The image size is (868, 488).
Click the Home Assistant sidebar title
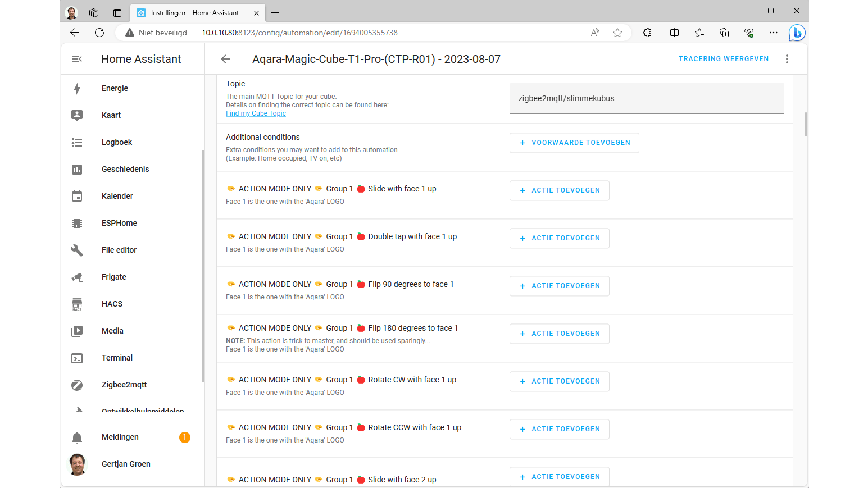tap(141, 59)
